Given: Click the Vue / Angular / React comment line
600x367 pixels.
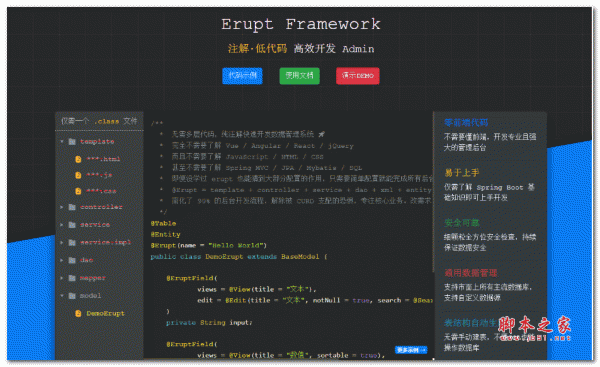Looking at the screenshot, I should click(262, 145).
